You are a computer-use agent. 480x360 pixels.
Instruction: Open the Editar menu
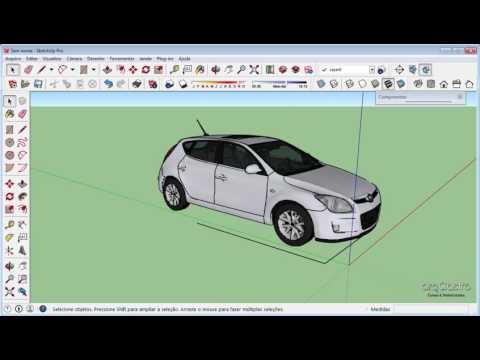32,59
